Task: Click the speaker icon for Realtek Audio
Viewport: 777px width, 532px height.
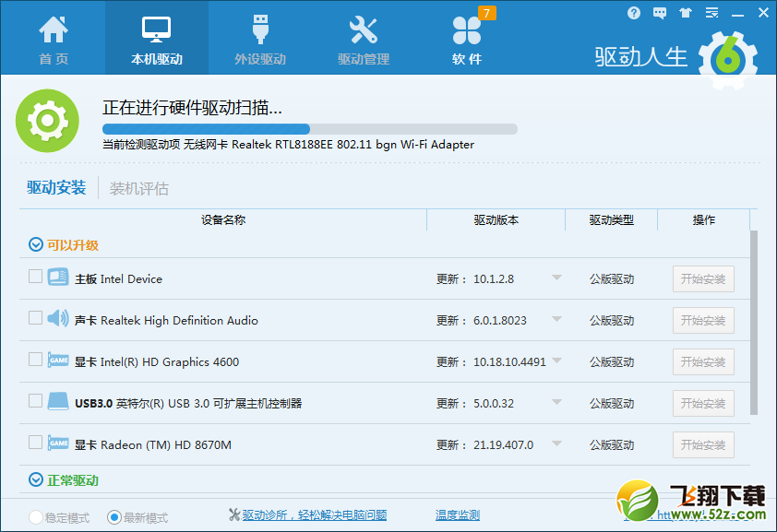Action: 58,318
